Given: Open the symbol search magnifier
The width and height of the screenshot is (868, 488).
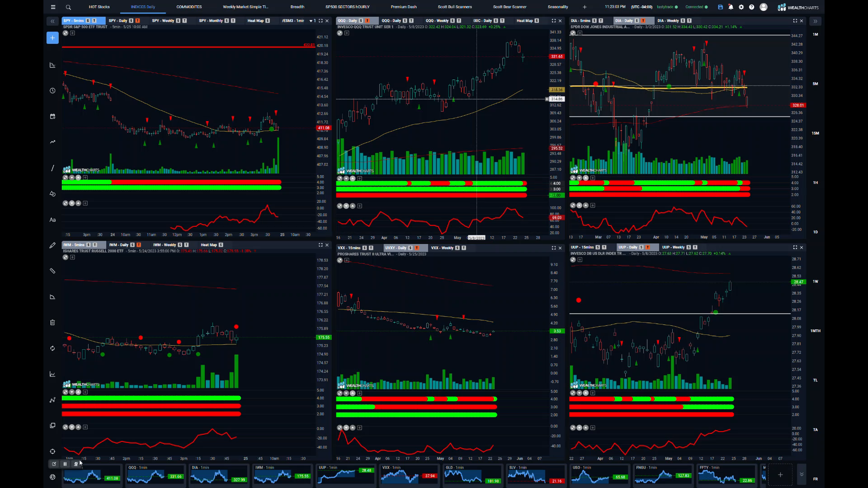Looking at the screenshot, I should pyautogui.click(x=68, y=7).
